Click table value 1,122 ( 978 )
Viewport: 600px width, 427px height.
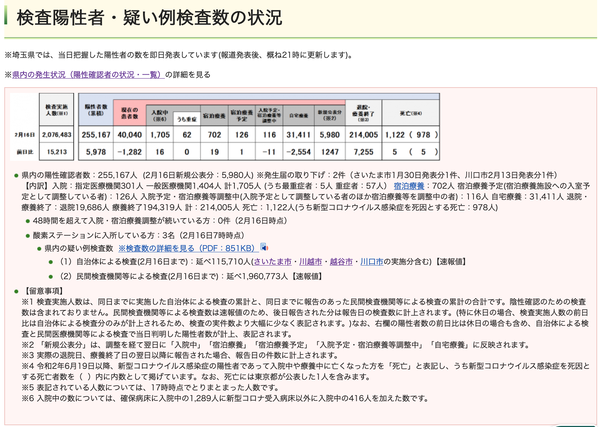pyautogui.click(x=411, y=135)
